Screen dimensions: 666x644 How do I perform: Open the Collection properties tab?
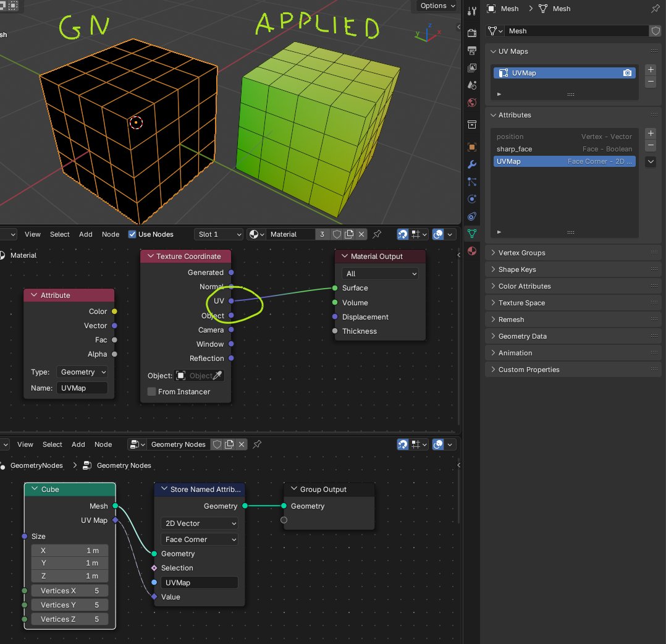click(472, 124)
